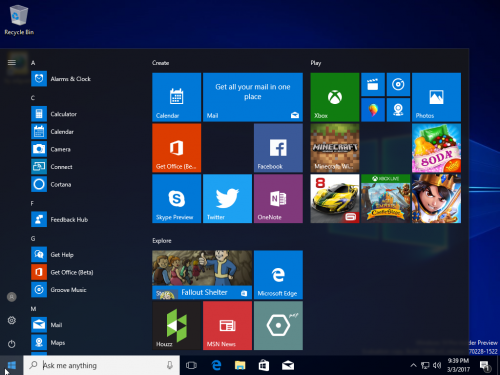Screen dimensions: 500x375
Task: Open the Skype Preview tile
Action: [177, 199]
